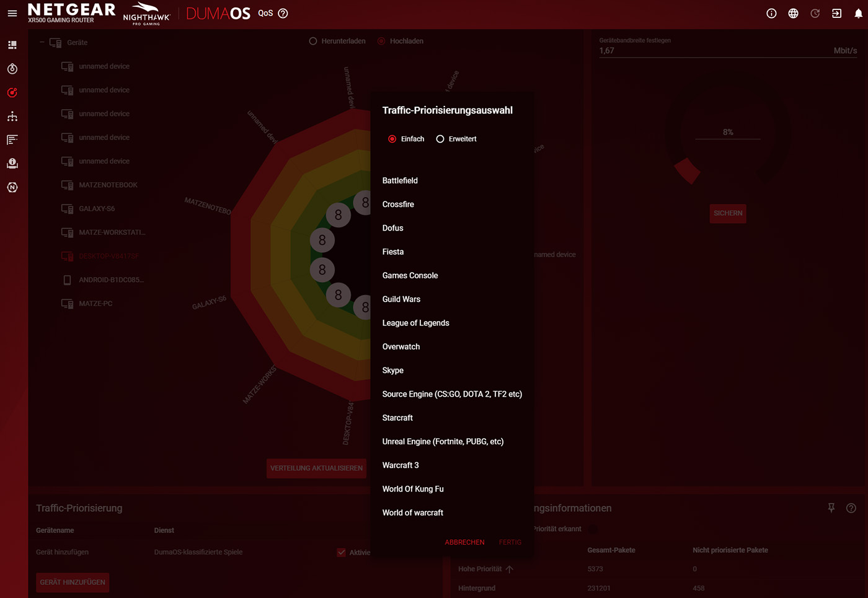Select the Erweitert radio option
This screenshot has width=868, height=598.
point(440,139)
